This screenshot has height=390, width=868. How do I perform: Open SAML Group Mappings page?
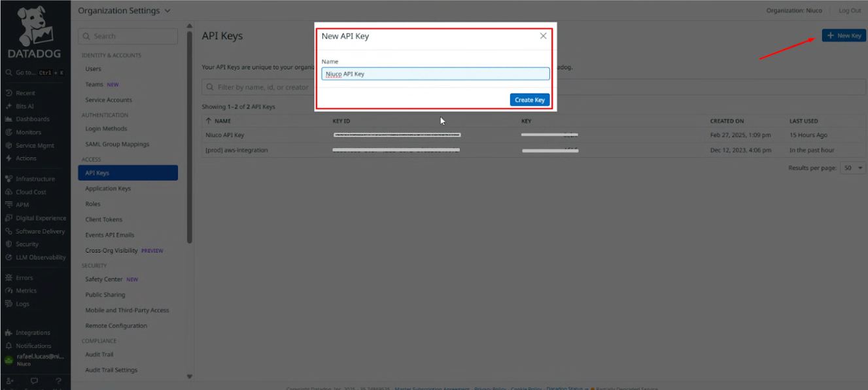(x=117, y=144)
